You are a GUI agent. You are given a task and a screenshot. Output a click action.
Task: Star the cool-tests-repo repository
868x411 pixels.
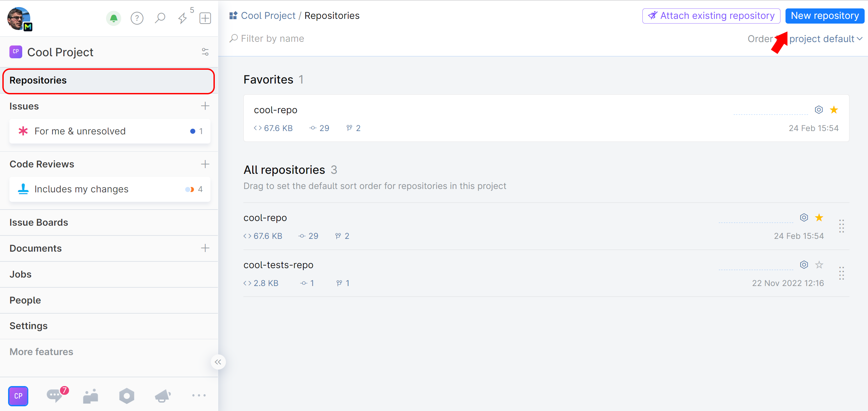click(819, 265)
